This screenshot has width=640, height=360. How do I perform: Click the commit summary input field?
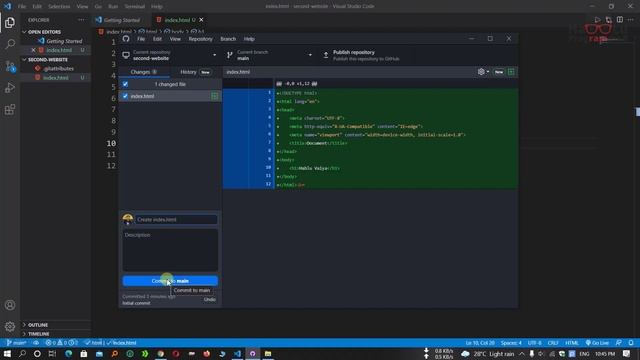tap(176, 220)
